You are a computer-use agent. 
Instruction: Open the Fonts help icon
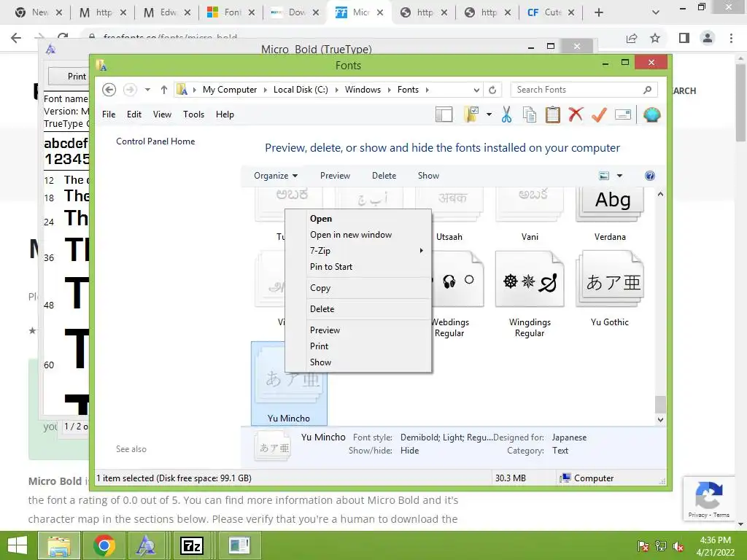[650, 176]
